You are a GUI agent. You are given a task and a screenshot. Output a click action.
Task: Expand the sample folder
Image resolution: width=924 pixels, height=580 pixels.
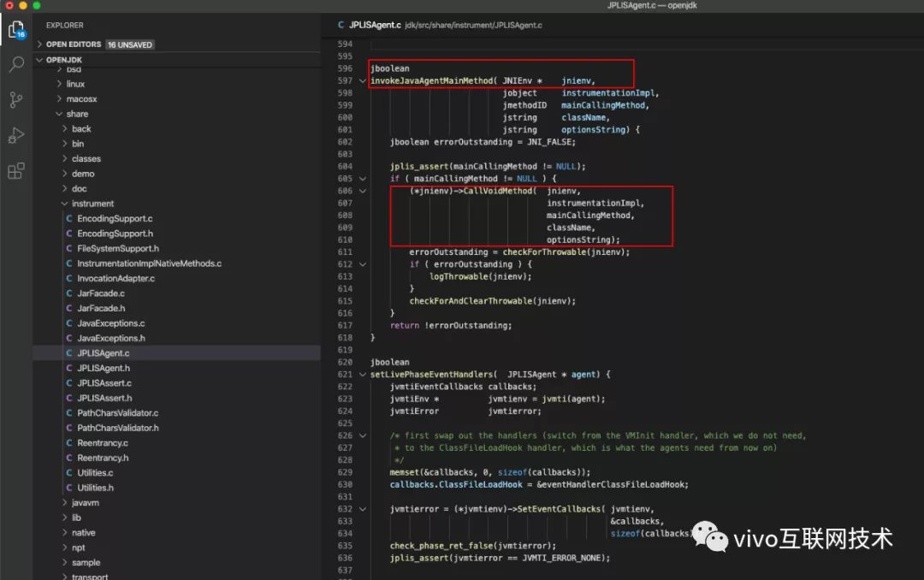pyautogui.click(x=64, y=563)
